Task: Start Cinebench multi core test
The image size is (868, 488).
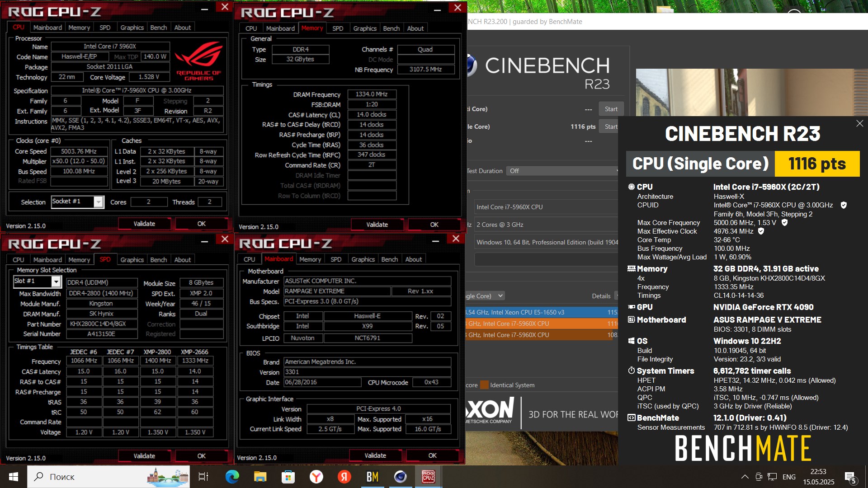Action: tap(611, 109)
